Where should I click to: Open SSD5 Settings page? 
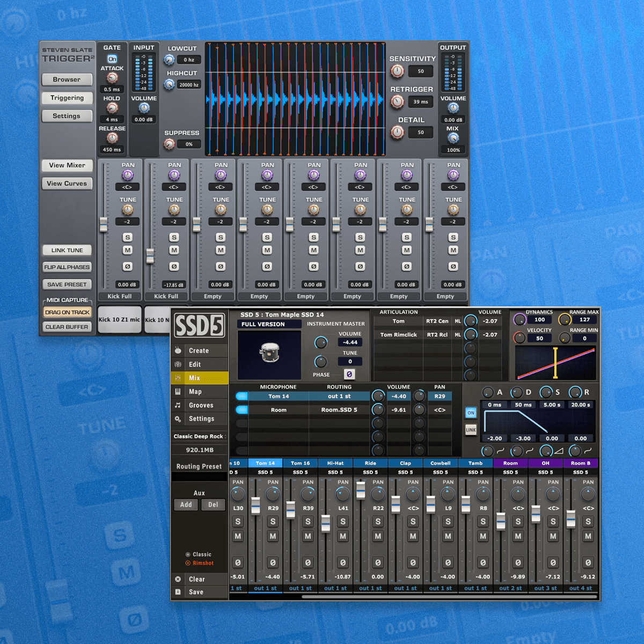(x=200, y=419)
